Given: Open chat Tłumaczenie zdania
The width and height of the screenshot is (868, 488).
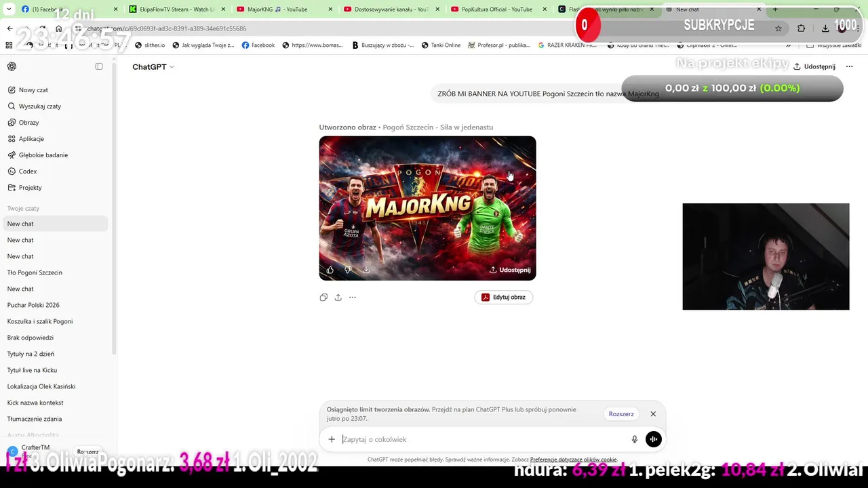Looking at the screenshot, I should pyautogui.click(x=56, y=419).
